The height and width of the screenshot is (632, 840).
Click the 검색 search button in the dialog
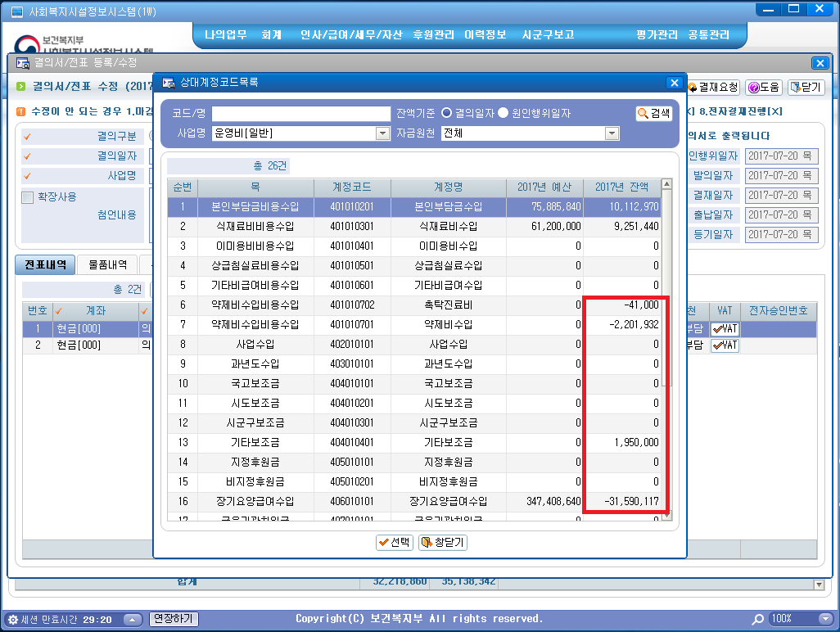tap(654, 114)
